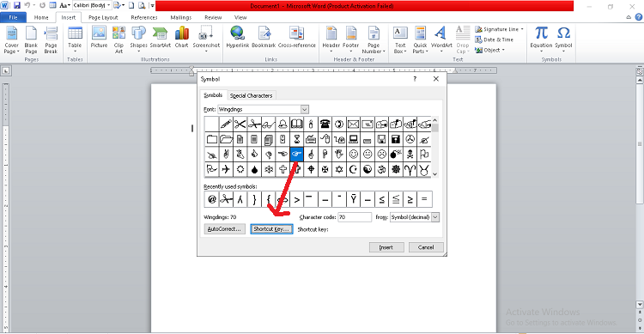
Task: Open Clip Art pane
Action: coord(118,39)
